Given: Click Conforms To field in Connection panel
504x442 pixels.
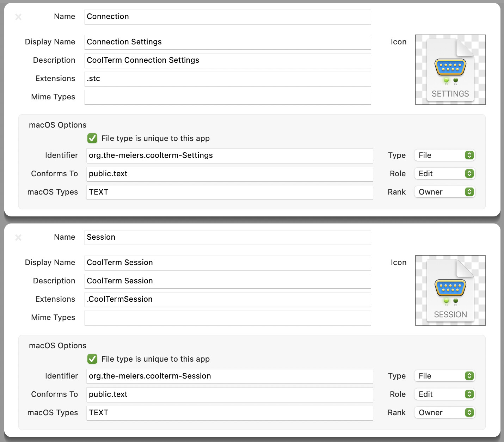Looking at the screenshot, I should (x=230, y=174).
